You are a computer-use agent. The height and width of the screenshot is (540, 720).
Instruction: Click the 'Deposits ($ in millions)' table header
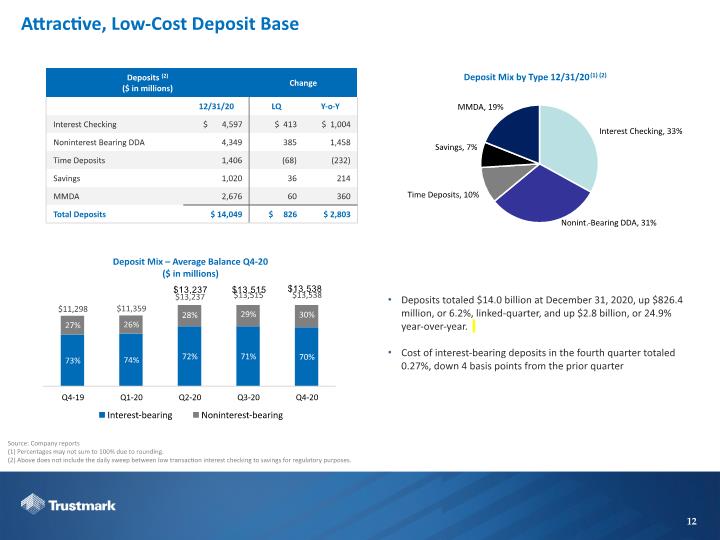click(147, 83)
